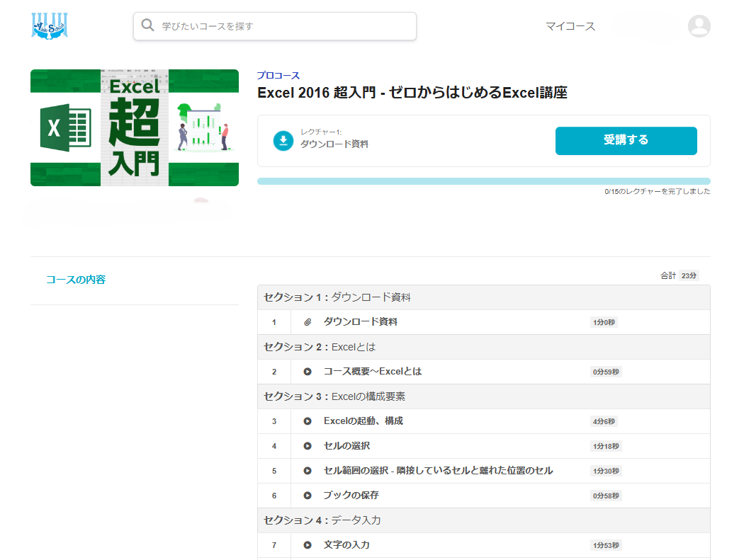
Task: Open the プロコース link
Action: (x=276, y=75)
